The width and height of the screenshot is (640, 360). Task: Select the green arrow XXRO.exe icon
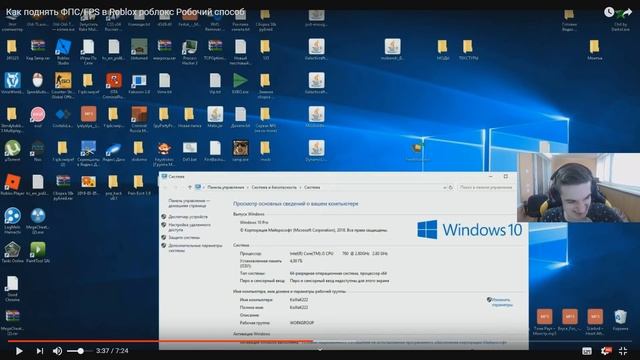[240, 84]
